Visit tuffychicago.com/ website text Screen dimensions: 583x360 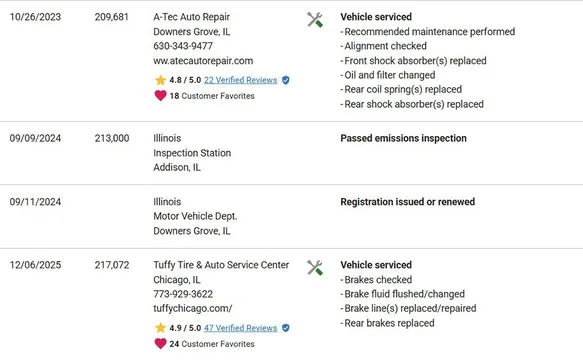193,308
